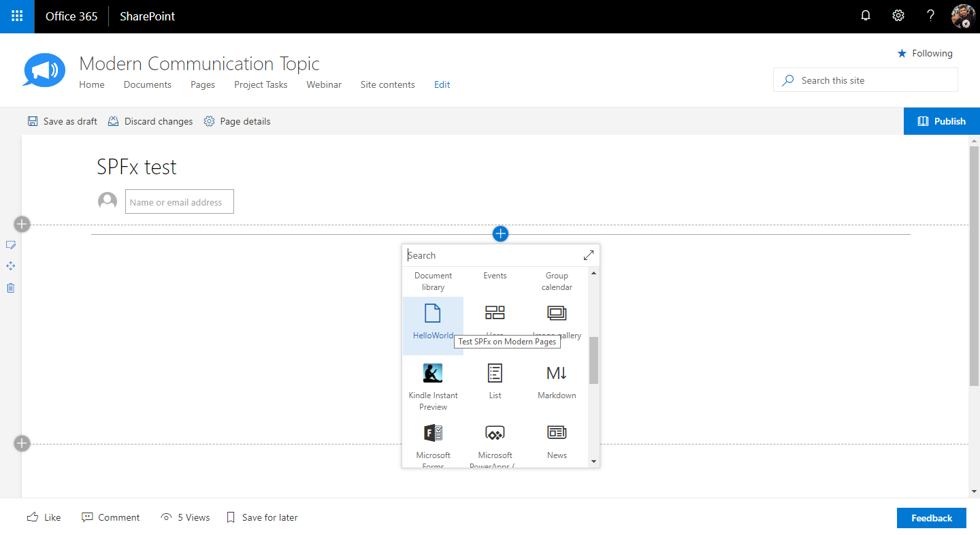Expand the web part picker to full size
The height and width of the screenshot is (535, 980).
[x=589, y=255]
